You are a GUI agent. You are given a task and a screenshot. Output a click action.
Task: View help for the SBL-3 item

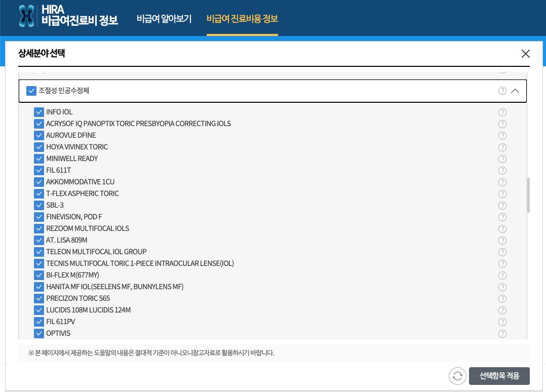click(x=502, y=206)
